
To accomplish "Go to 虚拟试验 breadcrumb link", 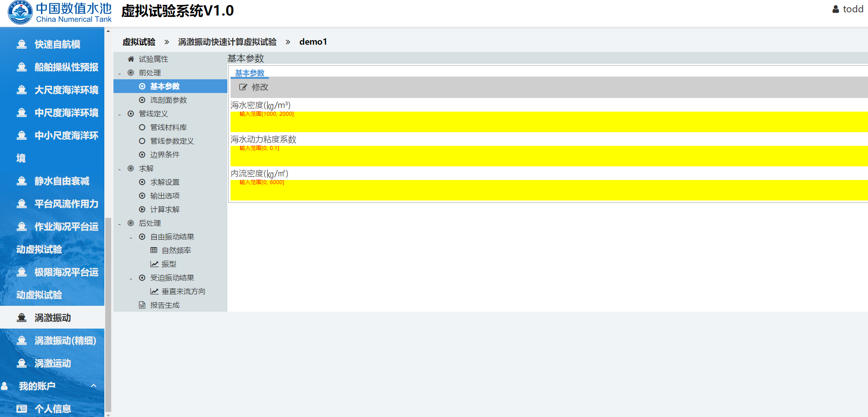I will pyautogui.click(x=139, y=42).
